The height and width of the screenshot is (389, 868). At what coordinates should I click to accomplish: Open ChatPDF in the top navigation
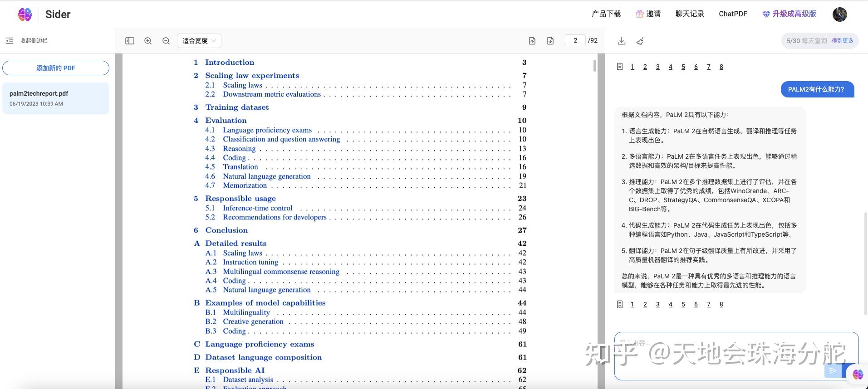733,14
